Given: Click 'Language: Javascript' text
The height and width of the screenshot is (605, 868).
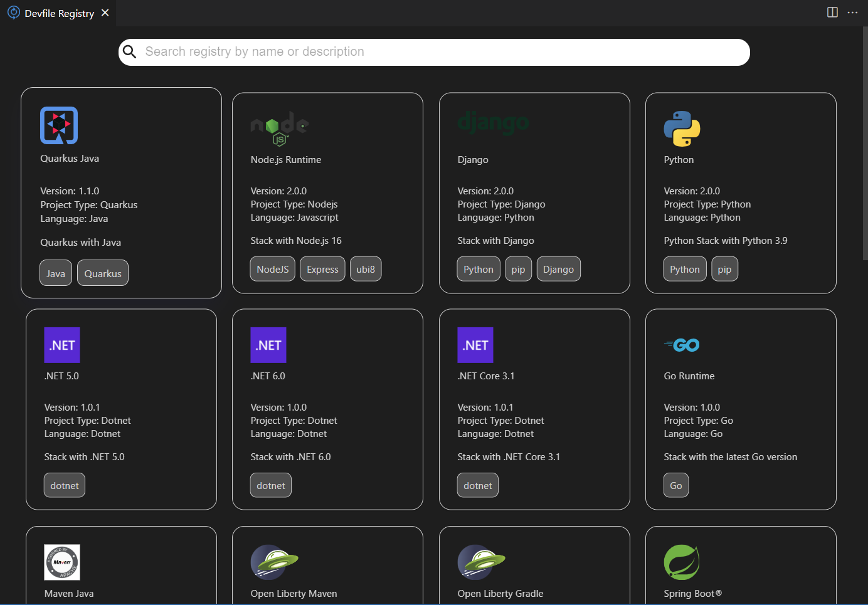Looking at the screenshot, I should click(x=294, y=218).
